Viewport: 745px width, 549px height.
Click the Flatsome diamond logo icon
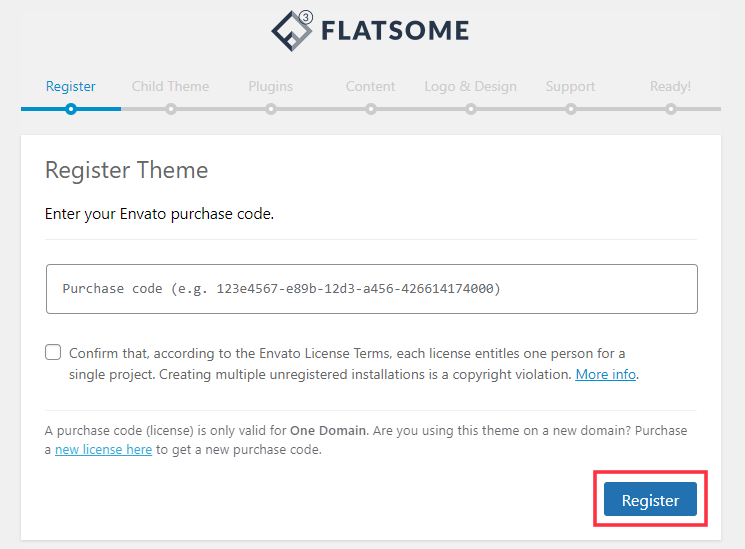point(292,31)
